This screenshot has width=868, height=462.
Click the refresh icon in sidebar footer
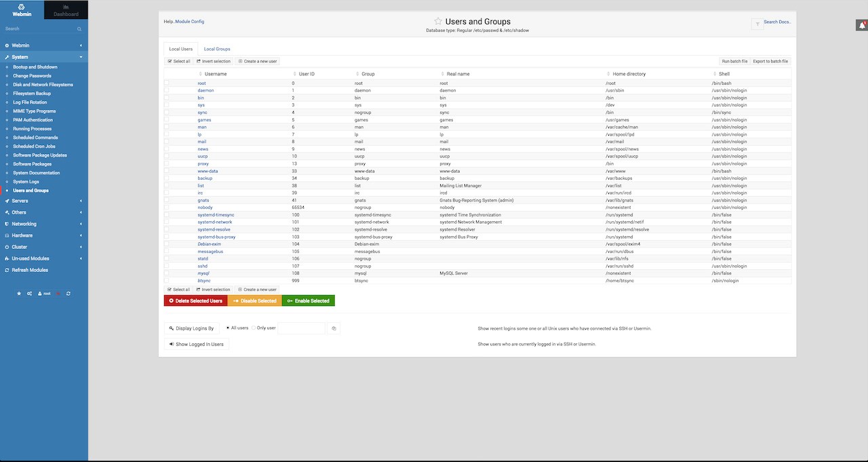tap(68, 293)
